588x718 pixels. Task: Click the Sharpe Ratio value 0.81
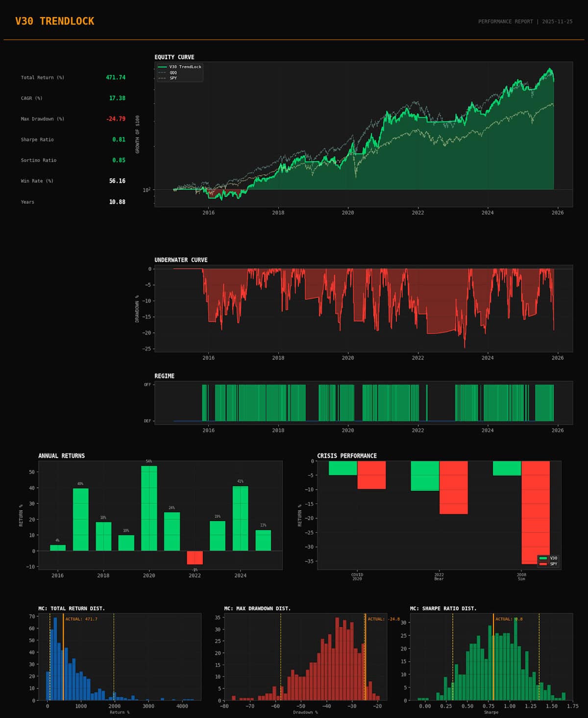[x=119, y=140]
